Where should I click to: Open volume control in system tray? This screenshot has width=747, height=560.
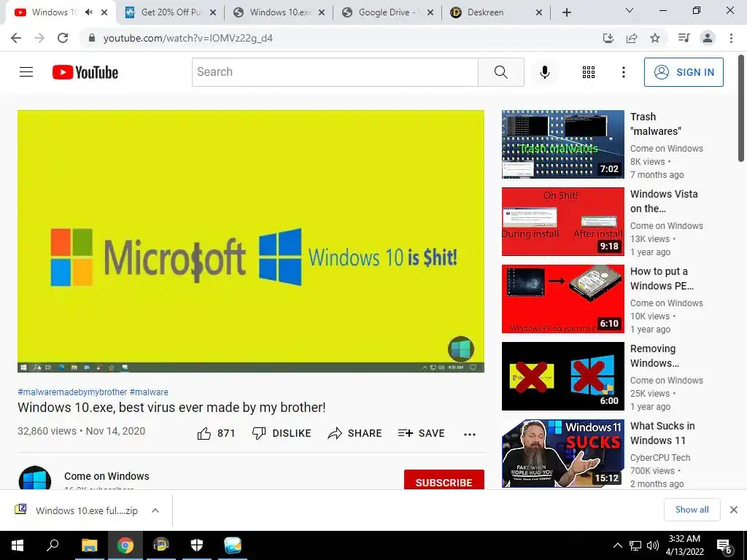653,545
